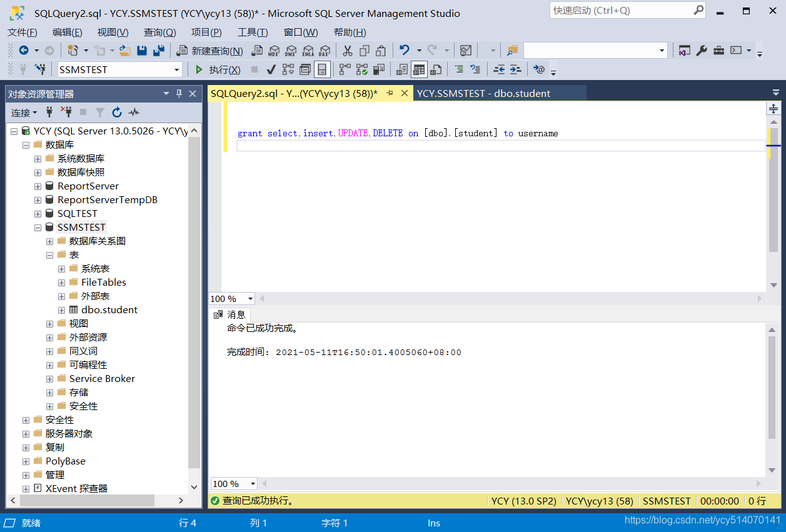
Task: Open the 查询(Q) menu
Action: [x=160, y=33]
